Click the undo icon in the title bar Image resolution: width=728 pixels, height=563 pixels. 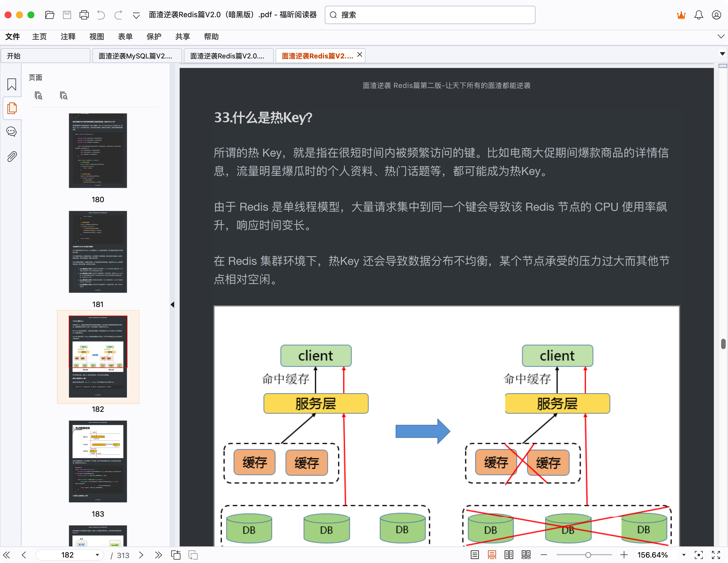pyautogui.click(x=101, y=15)
